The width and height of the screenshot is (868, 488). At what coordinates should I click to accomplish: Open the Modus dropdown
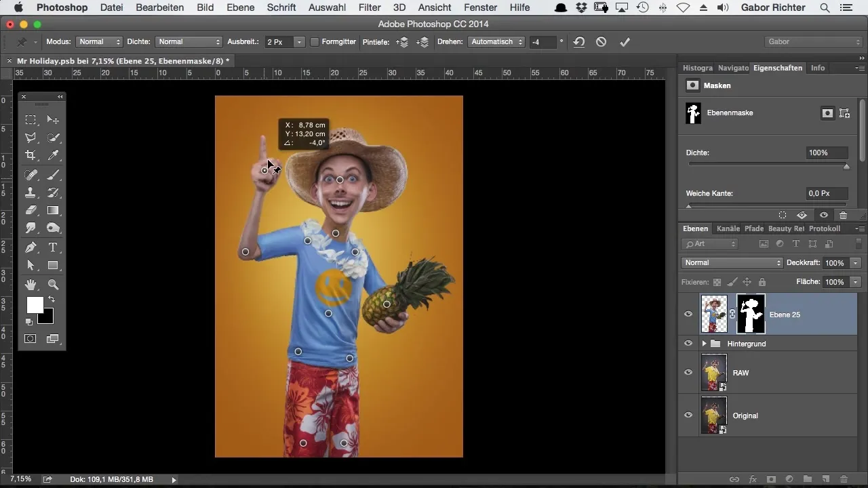pos(99,42)
